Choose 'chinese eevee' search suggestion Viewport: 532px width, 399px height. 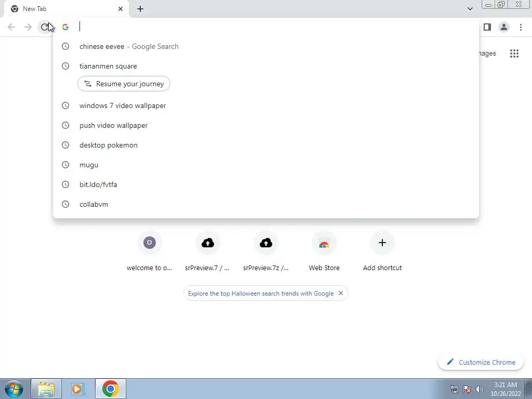266,46
